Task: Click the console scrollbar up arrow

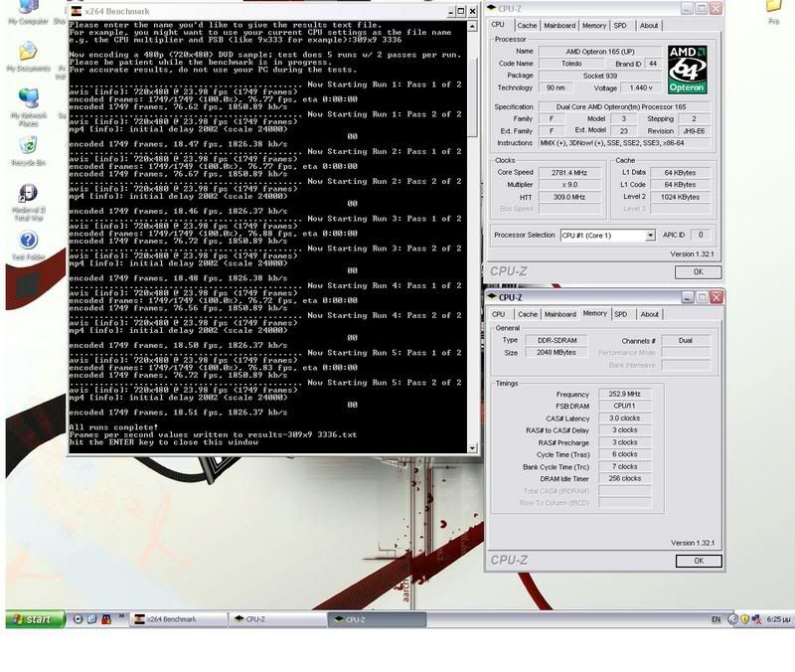Action: [472, 26]
